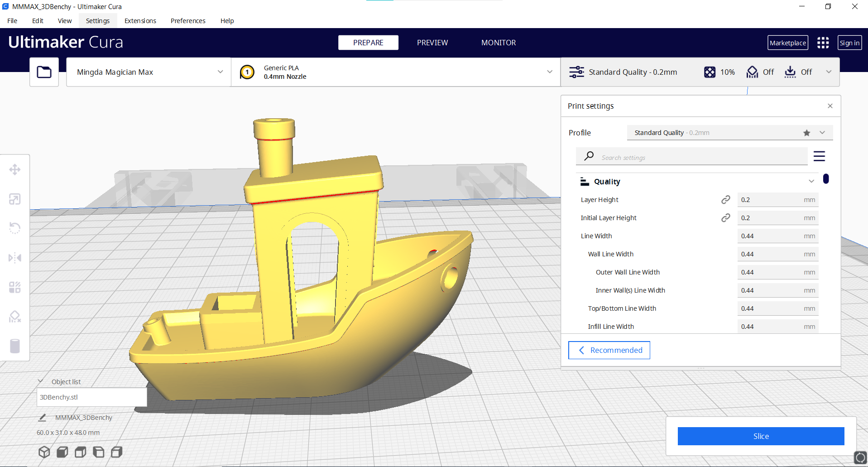Select 3DBenchy.stl in object list
Image resolution: width=868 pixels, height=467 pixels.
(x=92, y=397)
